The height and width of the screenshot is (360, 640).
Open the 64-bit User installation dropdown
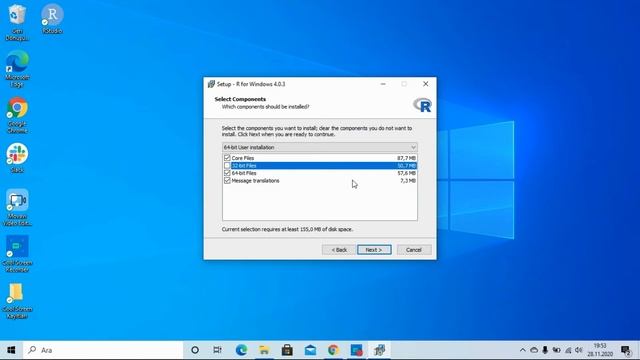(x=320, y=147)
